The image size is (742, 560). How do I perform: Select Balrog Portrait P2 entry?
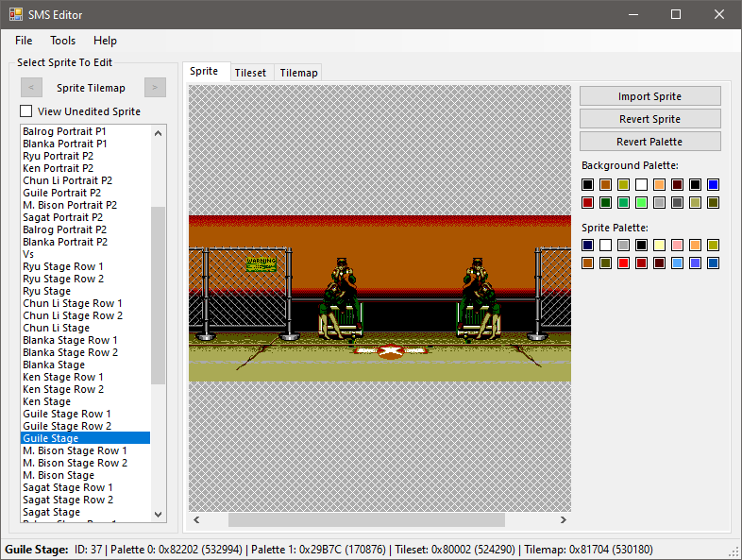(86, 229)
